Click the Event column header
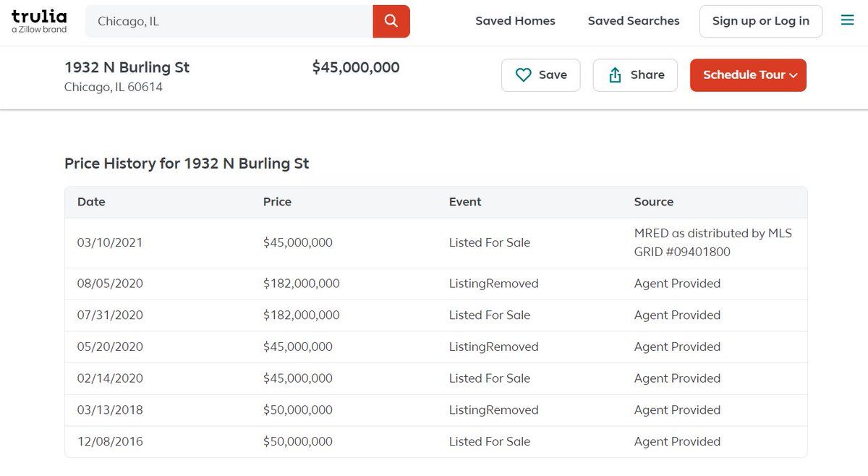This screenshot has width=868, height=476. (x=465, y=202)
